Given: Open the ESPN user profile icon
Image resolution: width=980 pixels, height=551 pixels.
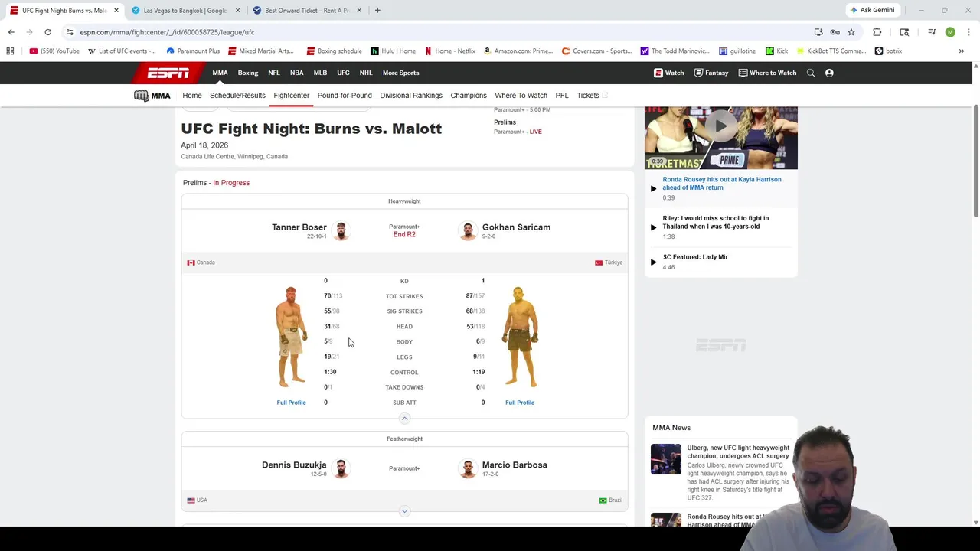Looking at the screenshot, I should (829, 73).
